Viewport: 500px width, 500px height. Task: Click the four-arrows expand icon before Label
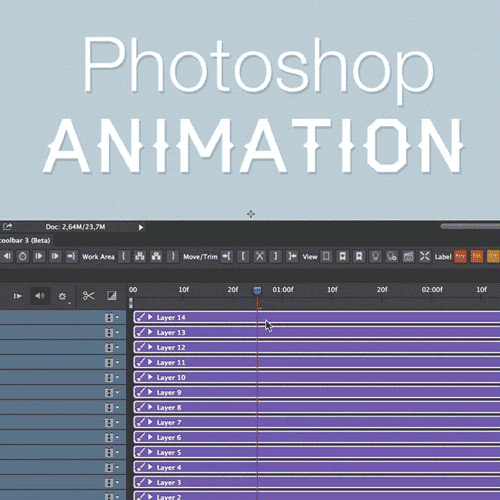(x=424, y=256)
